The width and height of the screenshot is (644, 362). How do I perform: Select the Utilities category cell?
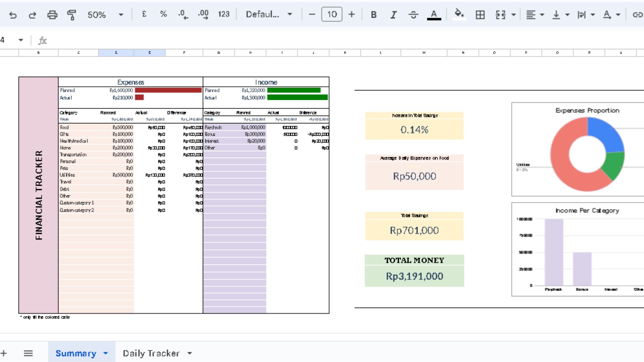tap(78, 175)
